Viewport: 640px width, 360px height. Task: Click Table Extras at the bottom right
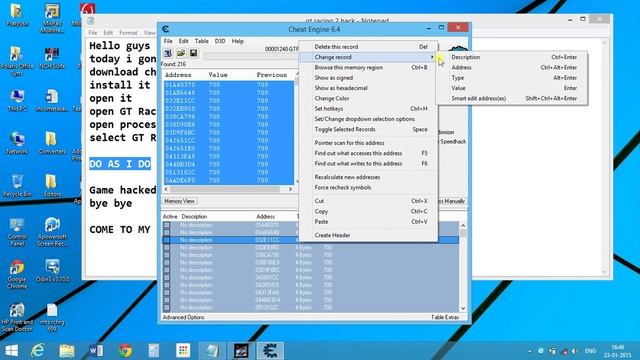pos(445,317)
